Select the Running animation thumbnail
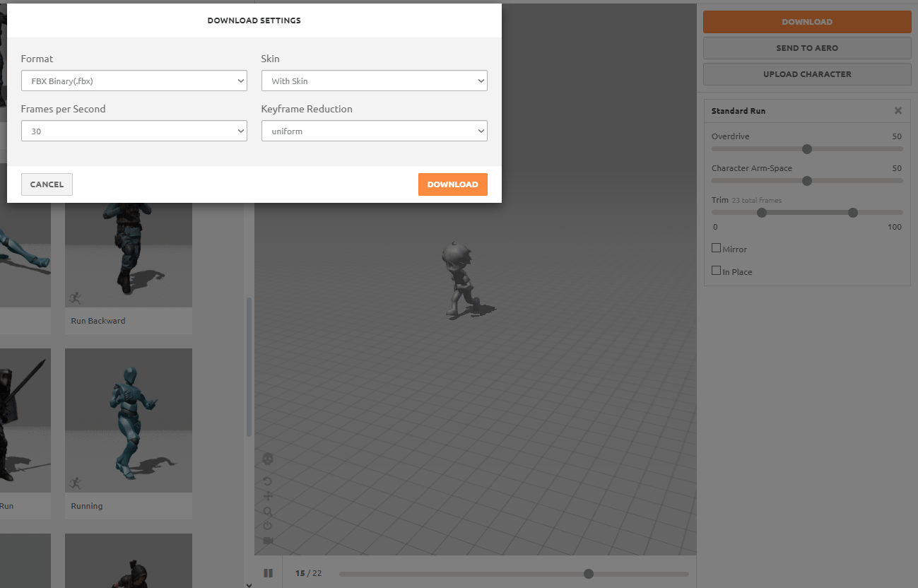 129,421
